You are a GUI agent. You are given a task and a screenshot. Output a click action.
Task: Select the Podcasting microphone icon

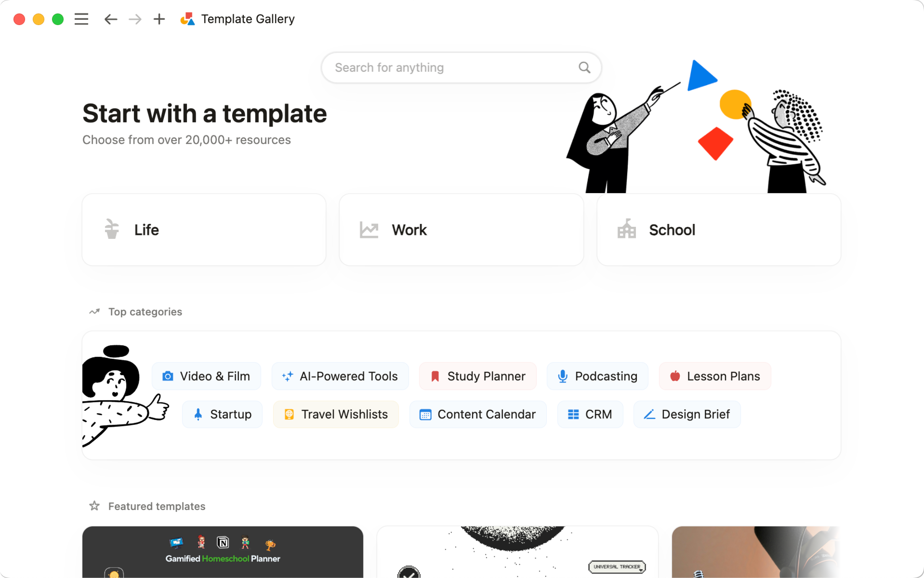[562, 375]
